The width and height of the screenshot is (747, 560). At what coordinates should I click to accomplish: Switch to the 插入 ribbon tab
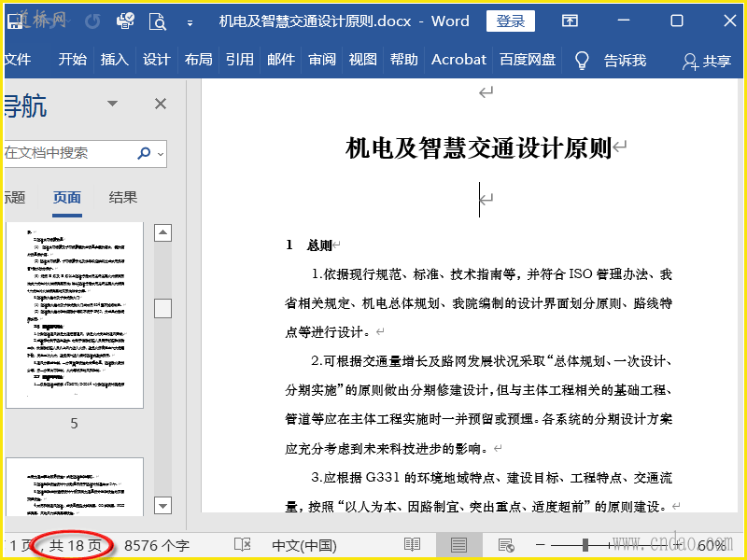114,60
